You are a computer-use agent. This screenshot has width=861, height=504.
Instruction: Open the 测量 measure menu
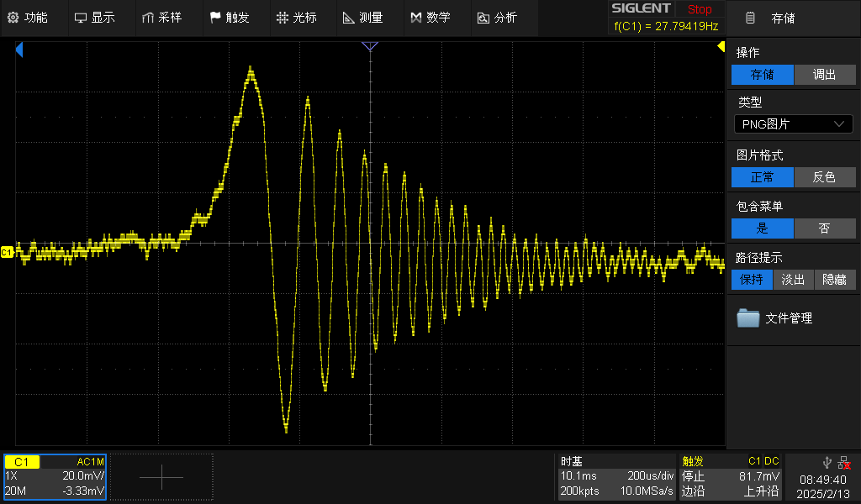click(x=362, y=18)
